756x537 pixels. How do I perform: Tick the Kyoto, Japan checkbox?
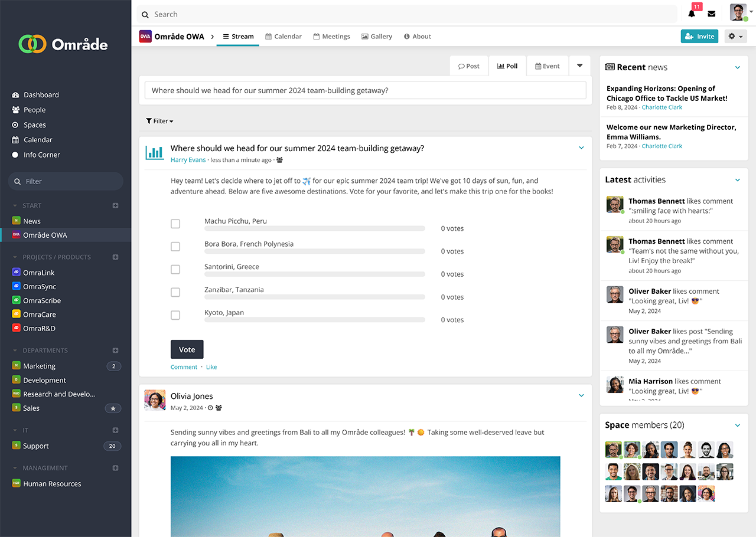[x=175, y=315]
